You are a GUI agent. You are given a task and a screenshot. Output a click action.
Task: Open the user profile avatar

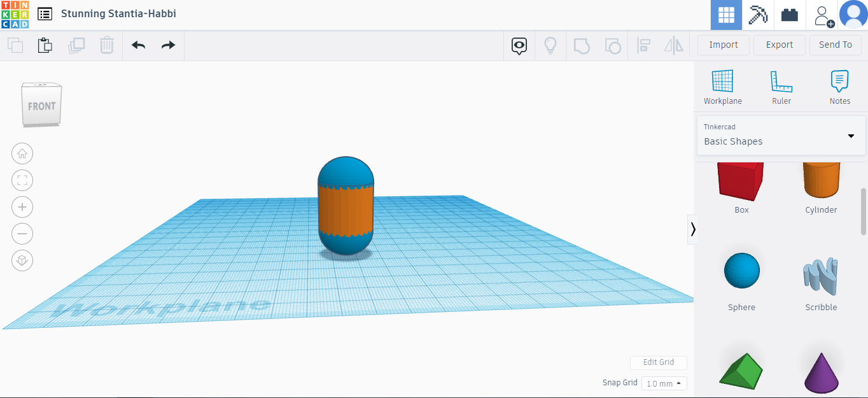tap(853, 15)
